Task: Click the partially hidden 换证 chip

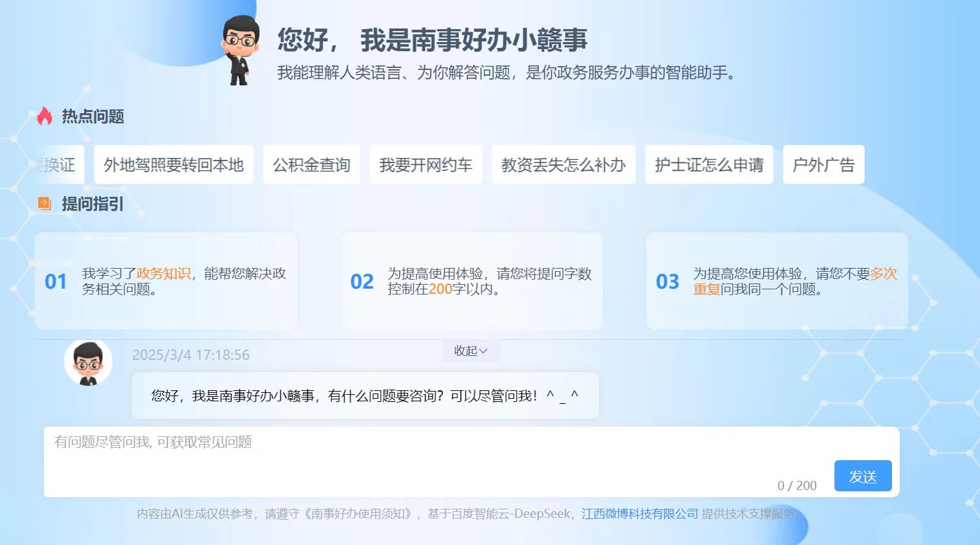Action: tap(59, 165)
